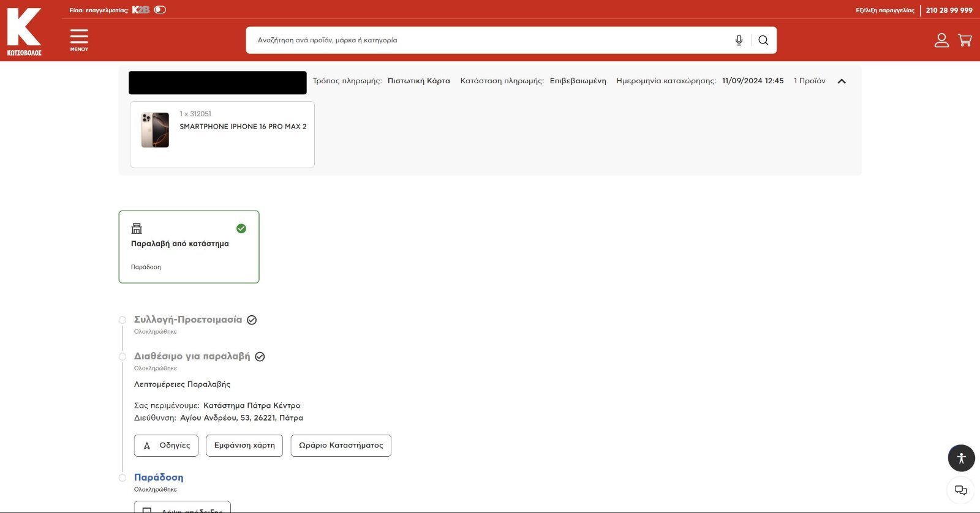Select the Παραλαβή από κατάστημα card
Screen dimensions: 980x513
click(x=189, y=247)
